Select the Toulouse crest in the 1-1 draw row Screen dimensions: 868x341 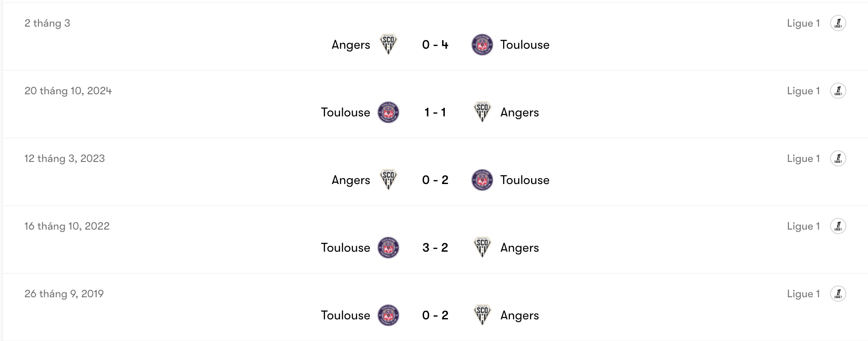click(387, 112)
